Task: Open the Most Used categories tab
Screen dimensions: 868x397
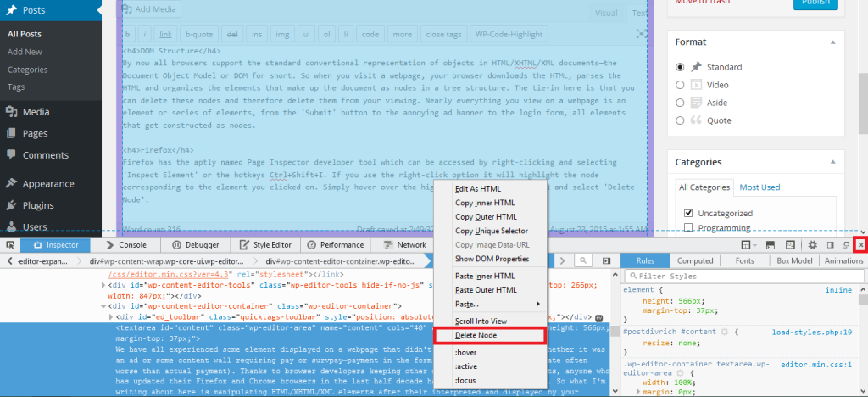Action: [759, 187]
